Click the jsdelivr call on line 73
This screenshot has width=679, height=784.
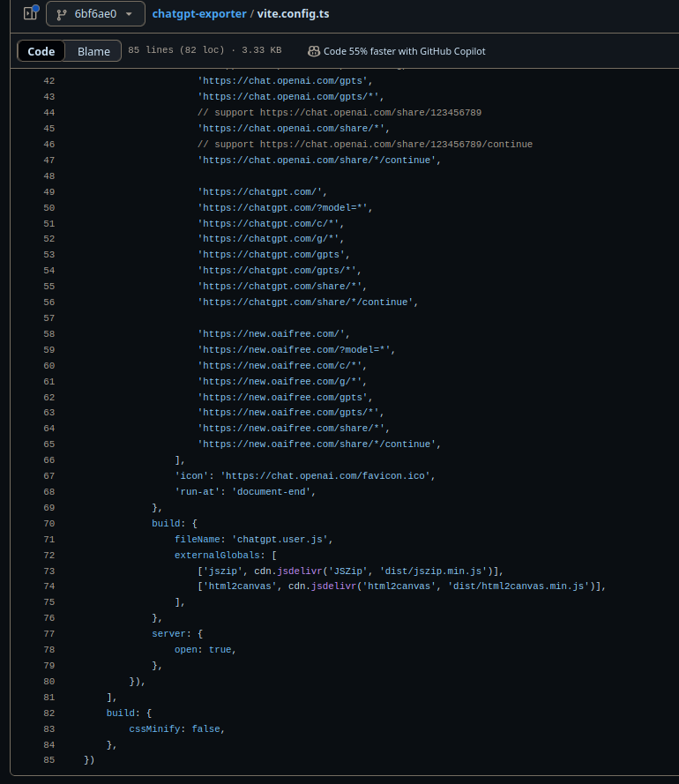(300, 571)
